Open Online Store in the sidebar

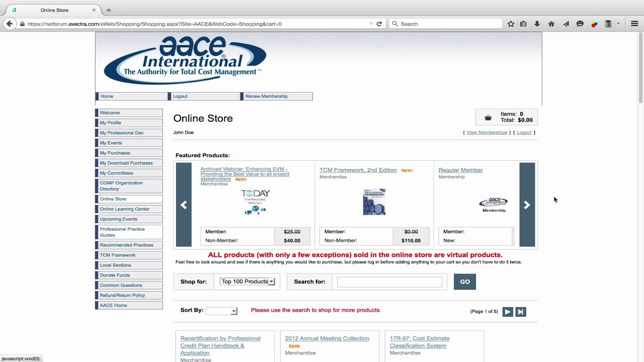(x=129, y=199)
